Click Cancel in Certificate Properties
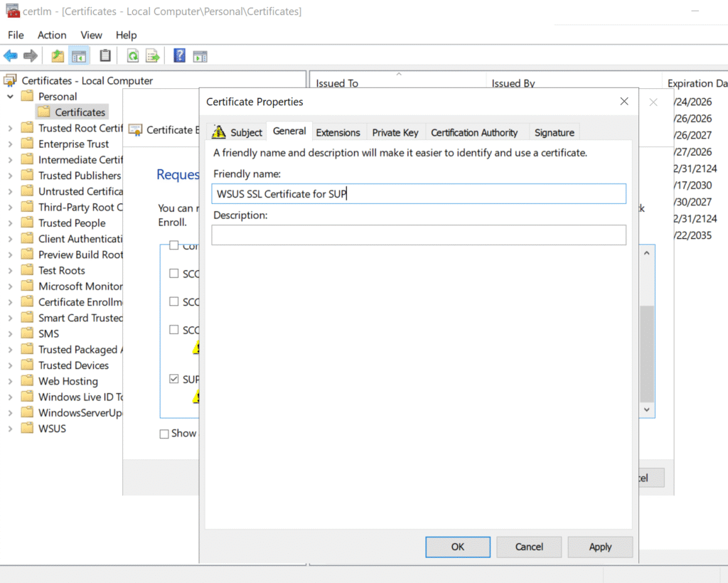Screen dimensions: 728x583 tap(529, 547)
